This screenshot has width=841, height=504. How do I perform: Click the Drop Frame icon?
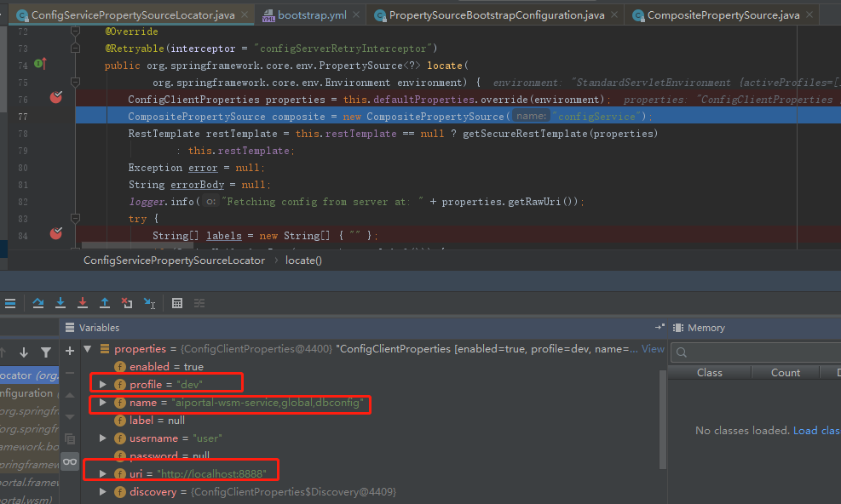pyautogui.click(x=127, y=303)
